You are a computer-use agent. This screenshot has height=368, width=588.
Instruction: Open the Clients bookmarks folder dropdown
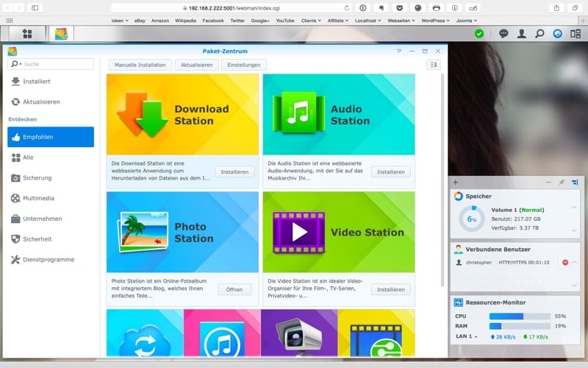pos(311,21)
